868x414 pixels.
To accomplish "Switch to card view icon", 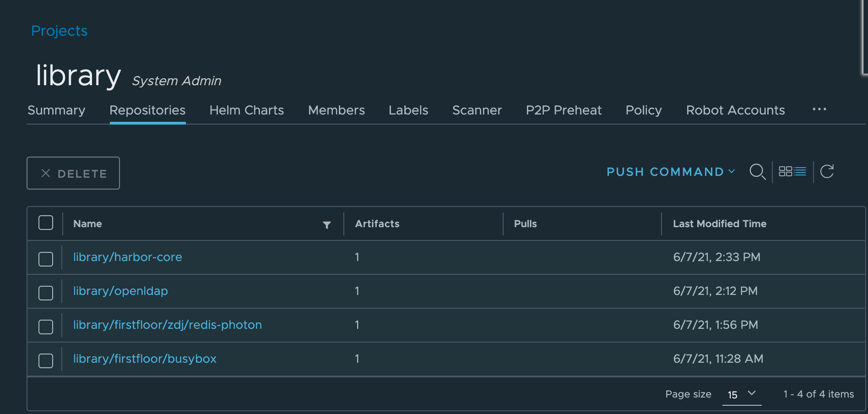I will tap(786, 171).
